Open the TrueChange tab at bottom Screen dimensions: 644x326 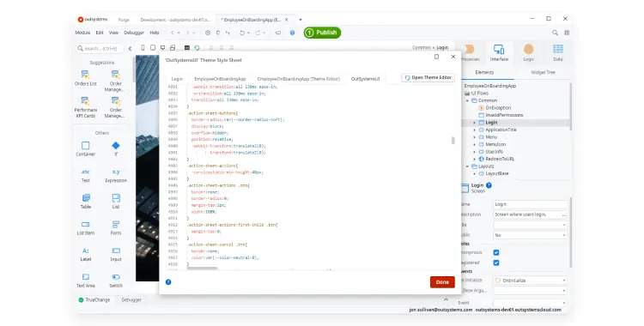pos(94,300)
